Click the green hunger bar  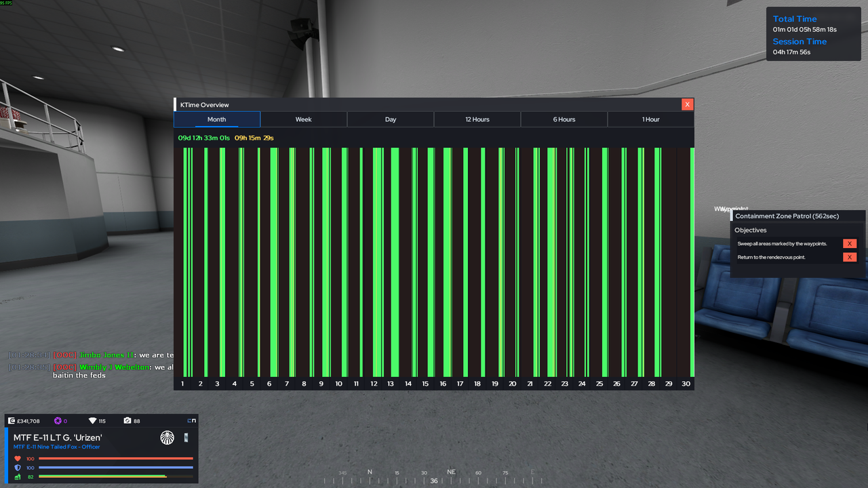point(116,476)
